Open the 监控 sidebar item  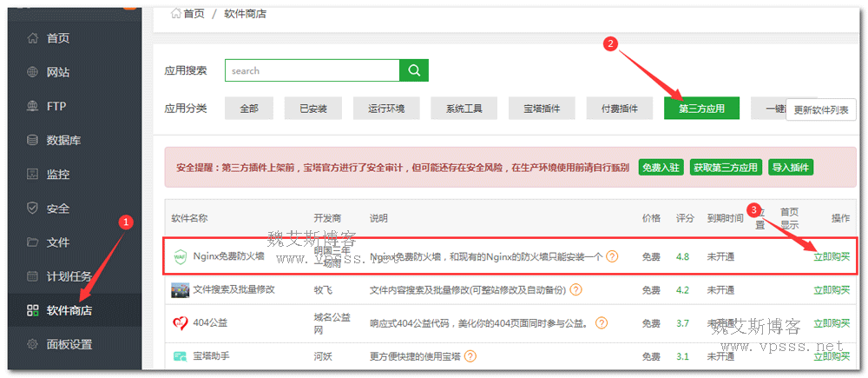(75, 174)
